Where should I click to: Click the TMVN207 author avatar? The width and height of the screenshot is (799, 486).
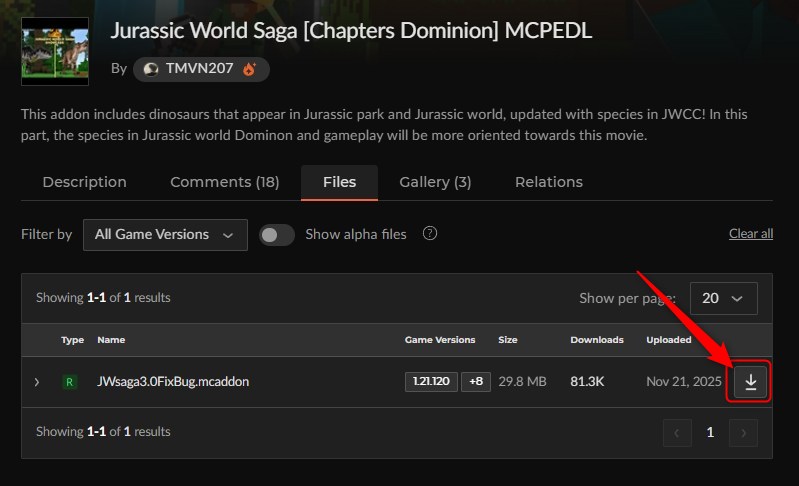coord(150,69)
